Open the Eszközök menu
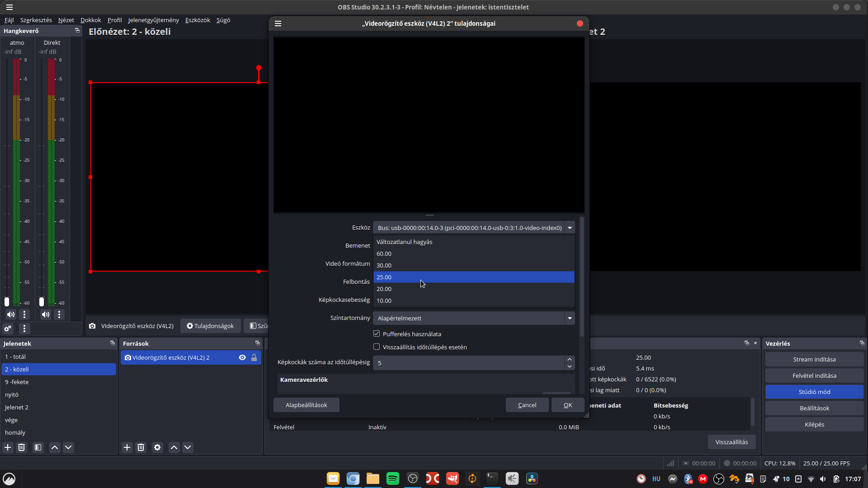 click(198, 20)
